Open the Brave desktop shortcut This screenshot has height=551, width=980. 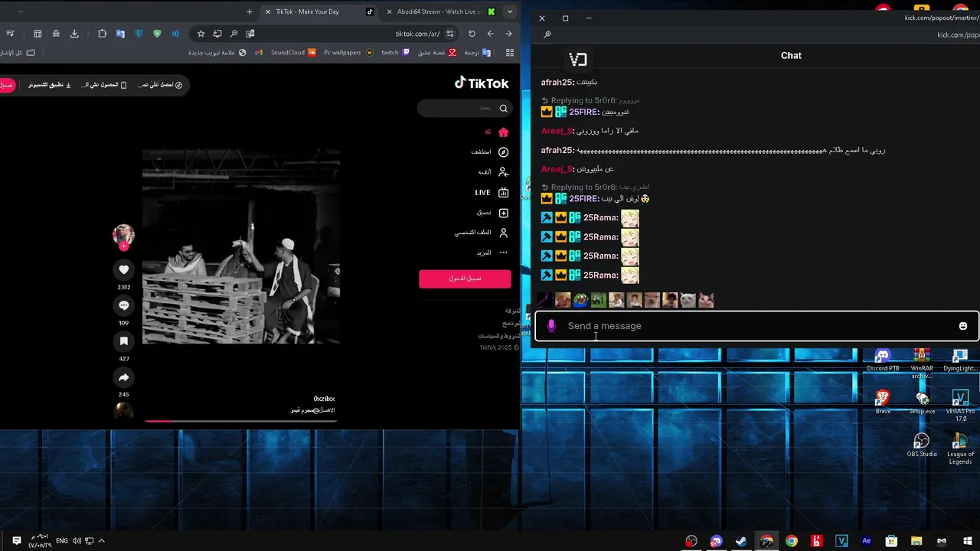point(883,403)
